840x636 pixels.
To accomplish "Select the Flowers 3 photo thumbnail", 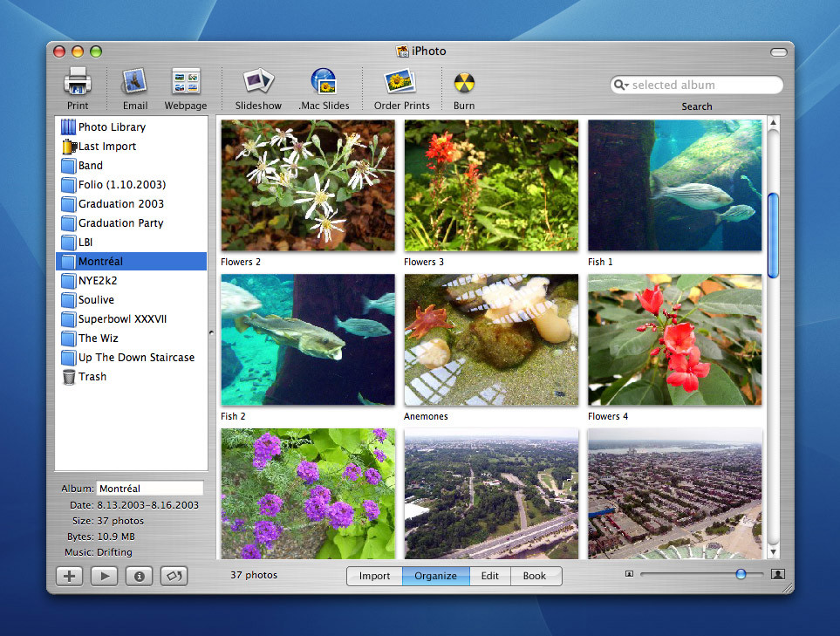I will click(x=491, y=185).
